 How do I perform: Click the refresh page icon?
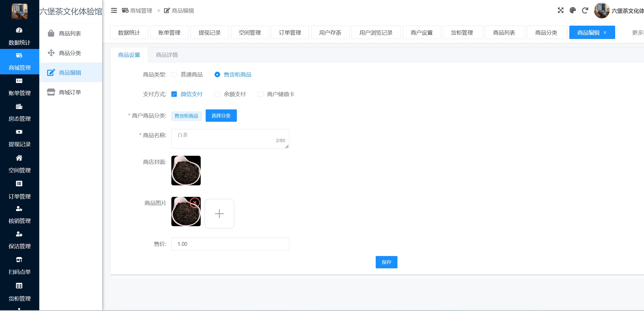(x=585, y=10)
